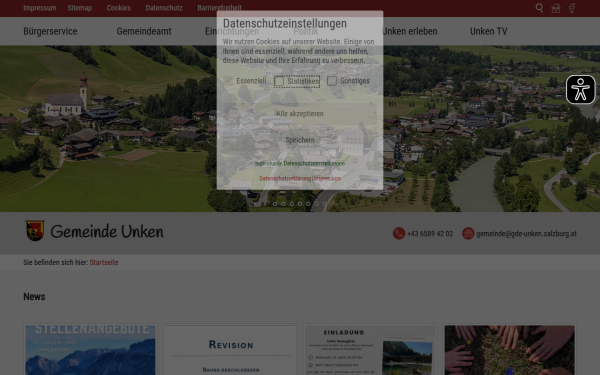Viewport: 600px width, 375px height.
Task: Open the search magnifier icon
Action: click(x=539, y=8)
